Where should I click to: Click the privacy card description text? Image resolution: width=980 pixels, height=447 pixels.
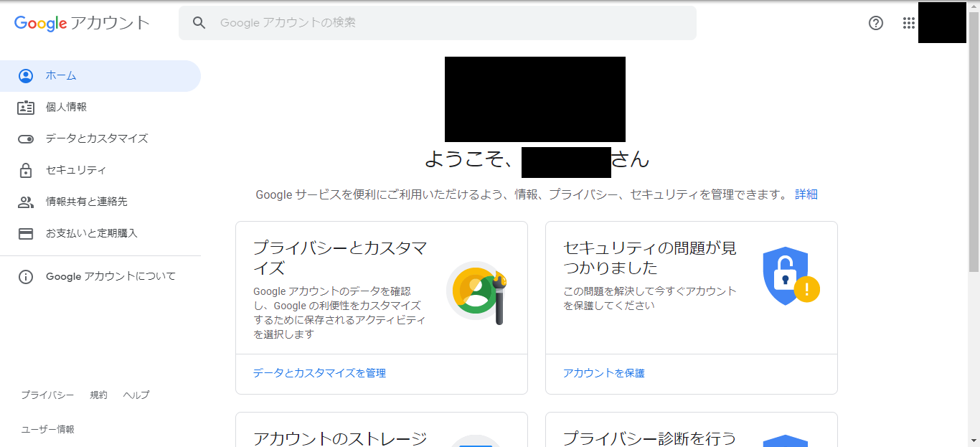pos(339,313)
